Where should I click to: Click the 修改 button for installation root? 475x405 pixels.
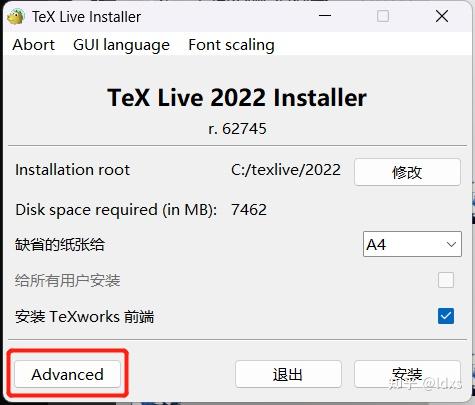(407, 172)
